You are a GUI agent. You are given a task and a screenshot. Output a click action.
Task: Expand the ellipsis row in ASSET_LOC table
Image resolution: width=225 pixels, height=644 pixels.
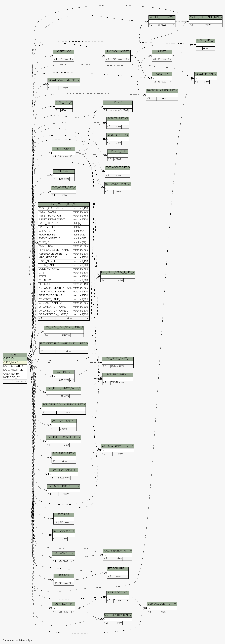(x=64, y=55)
